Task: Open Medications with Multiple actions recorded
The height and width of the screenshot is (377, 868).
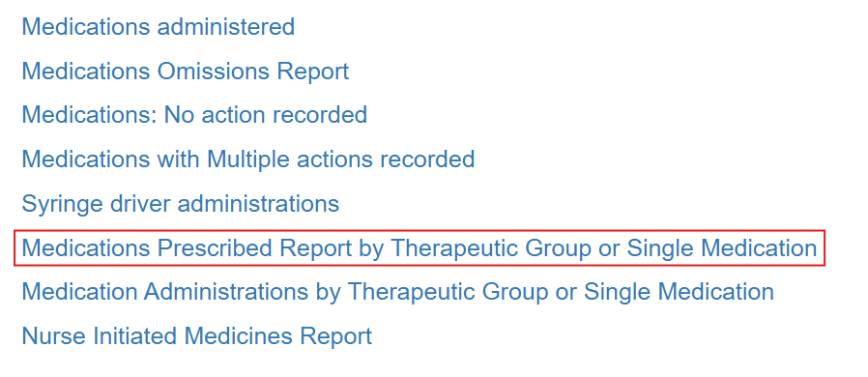Action: coord(248,159)
